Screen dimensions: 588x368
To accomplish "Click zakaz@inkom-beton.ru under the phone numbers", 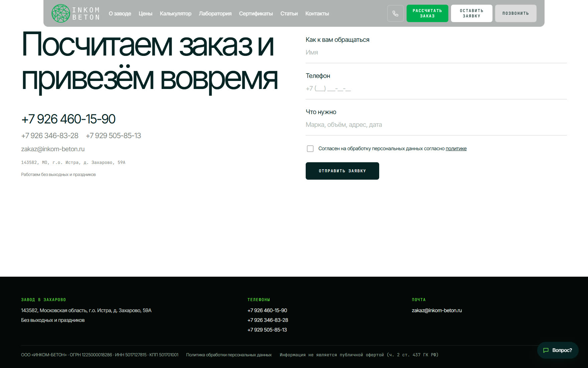I will [53, 149].
